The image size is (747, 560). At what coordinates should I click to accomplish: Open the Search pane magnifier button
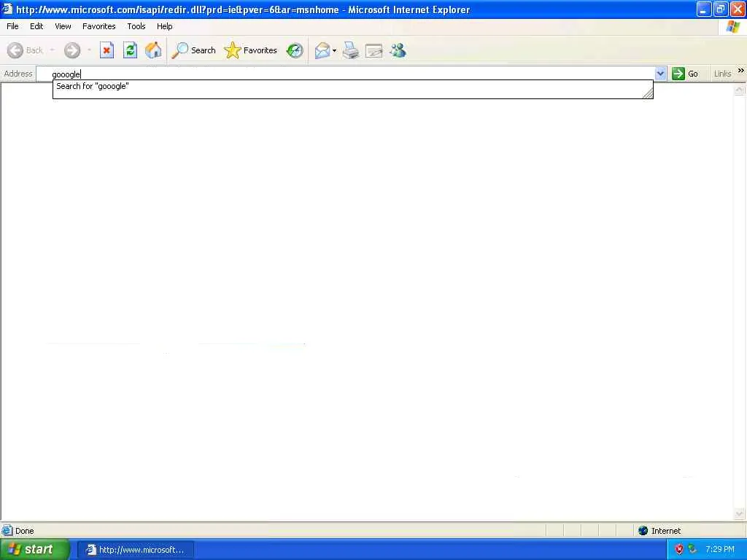click(194, 50)
